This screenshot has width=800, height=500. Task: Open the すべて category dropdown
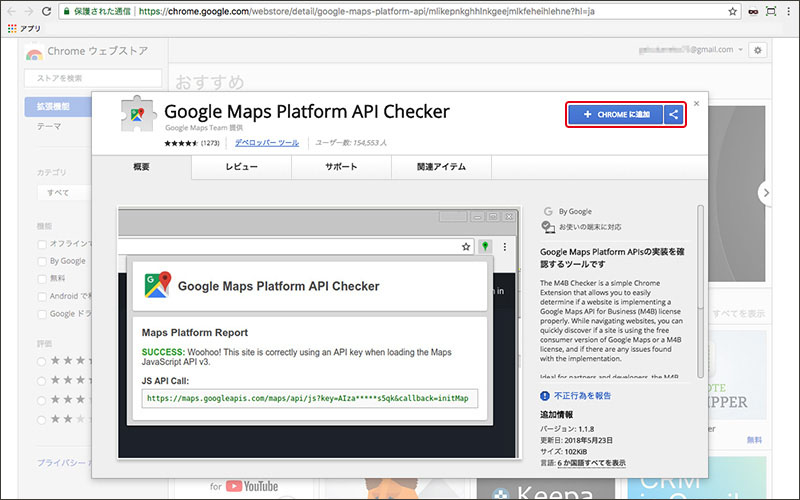[x=64, y=193]
